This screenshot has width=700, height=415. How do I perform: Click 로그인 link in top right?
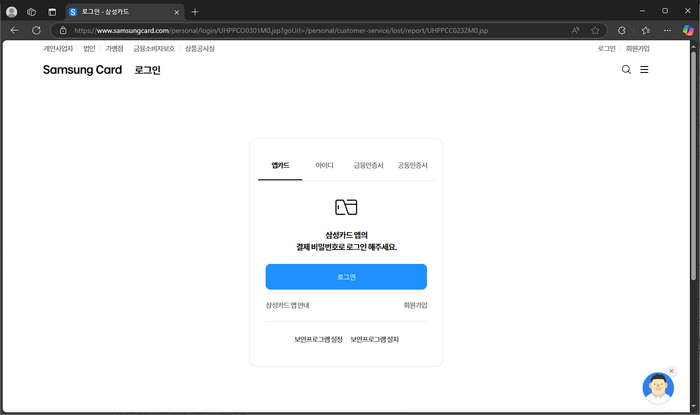pos(607,49)
